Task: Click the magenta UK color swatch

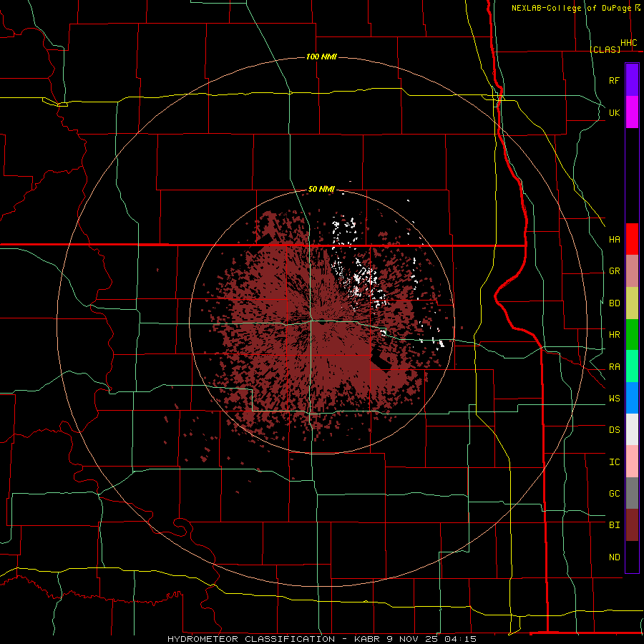Action: [x=632, y=112]
